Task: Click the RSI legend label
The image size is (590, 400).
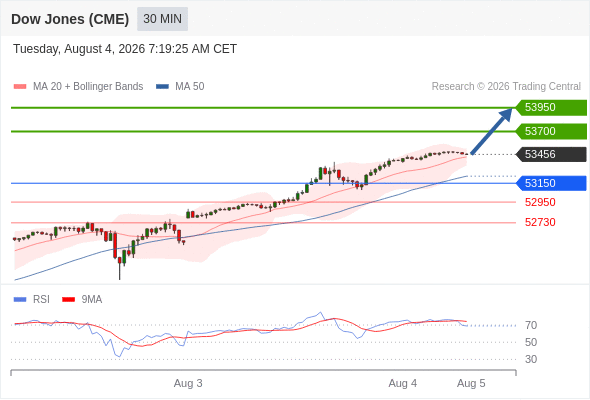Action: click(41, 300)
